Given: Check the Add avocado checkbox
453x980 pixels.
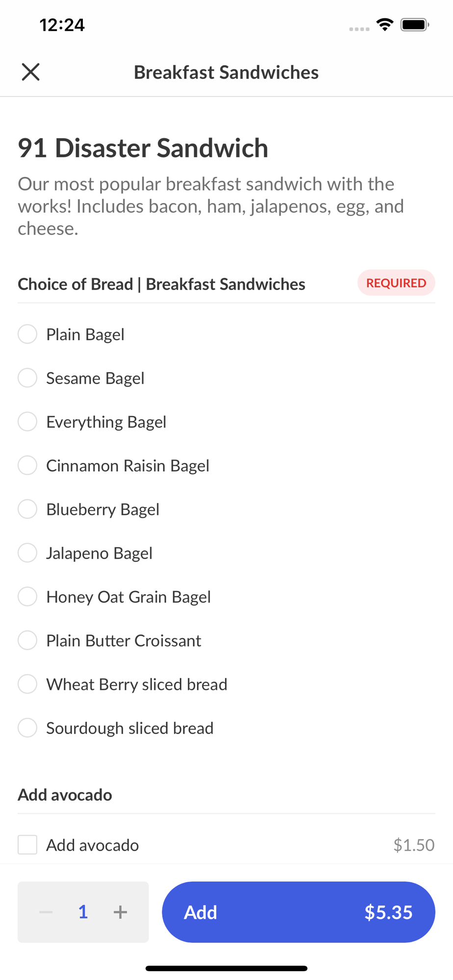Looking at the screenshot, I should [x=27, y=845].
